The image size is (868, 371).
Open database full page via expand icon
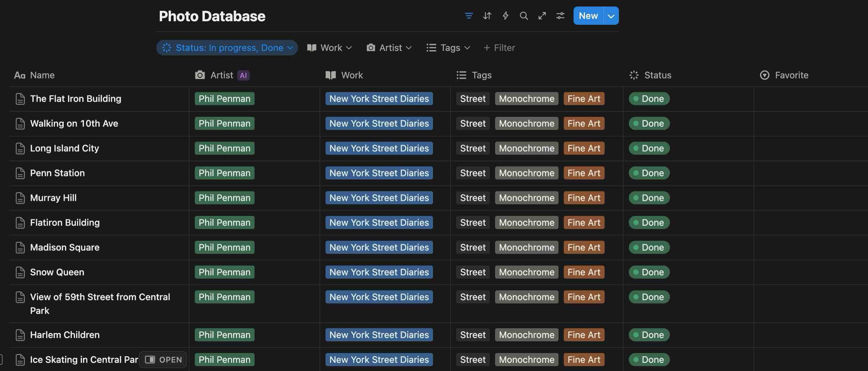pos(542,16)
